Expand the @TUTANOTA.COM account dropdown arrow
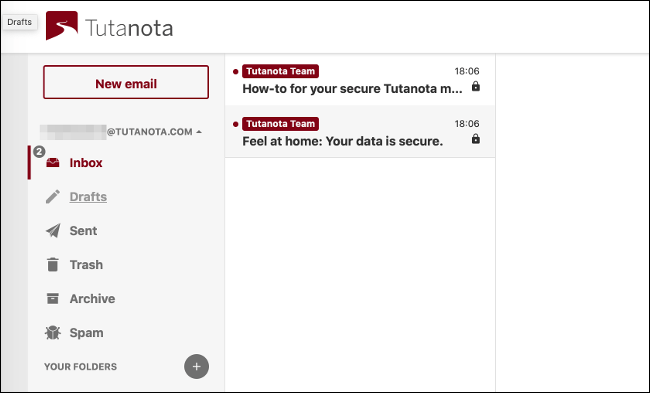Viewport: 650px width, 393px height. 199,132
